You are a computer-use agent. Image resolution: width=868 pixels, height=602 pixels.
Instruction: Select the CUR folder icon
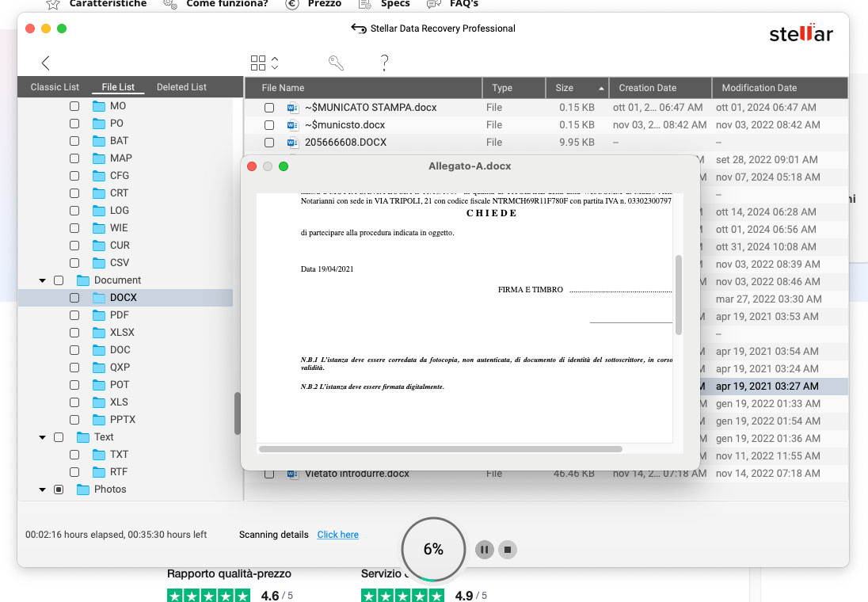(x=99, y=246)
